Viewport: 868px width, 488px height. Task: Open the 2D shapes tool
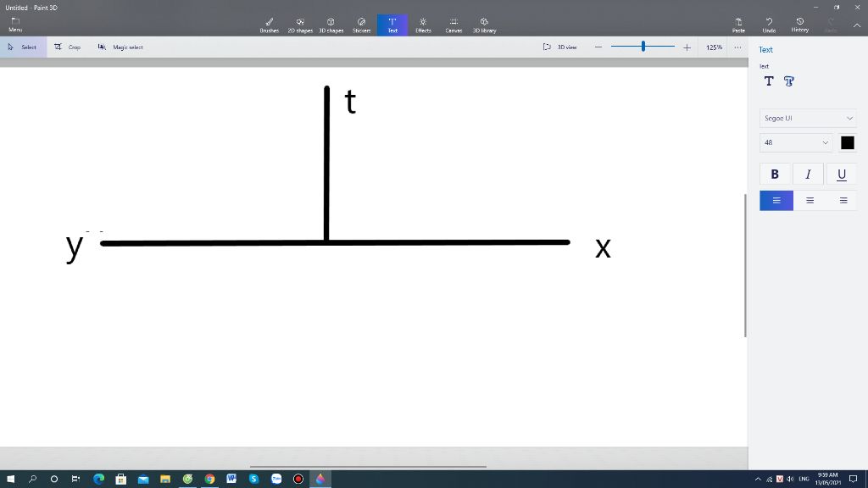(300, 25)
